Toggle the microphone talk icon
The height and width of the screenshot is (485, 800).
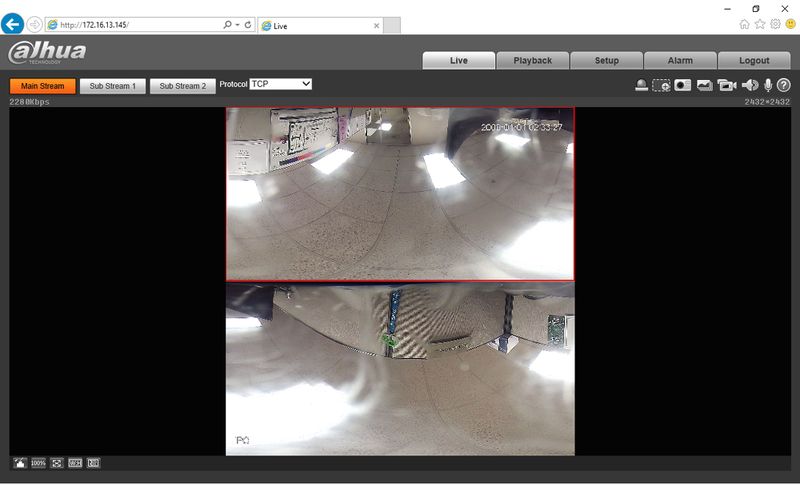pyautogui.click(x=768, y=85)
